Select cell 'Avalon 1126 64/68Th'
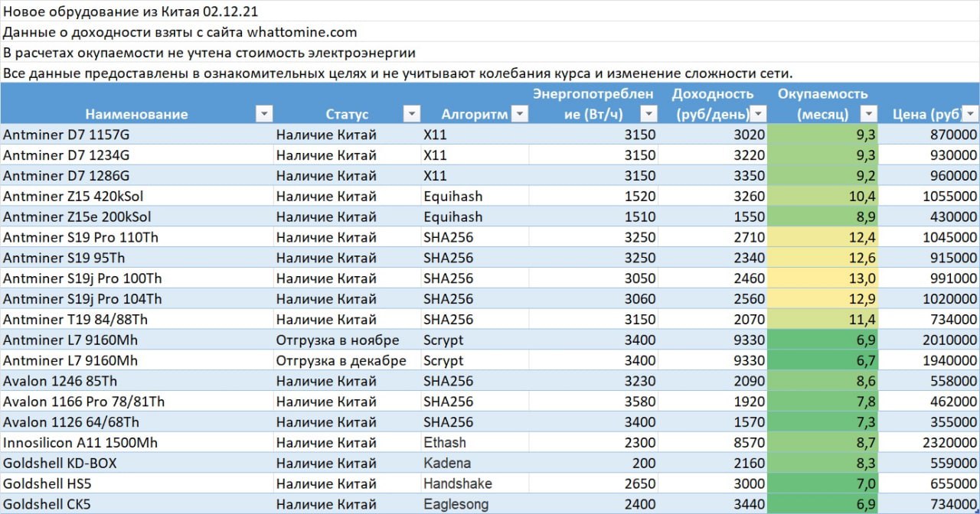The image size is (980, 514). point(137,422)
